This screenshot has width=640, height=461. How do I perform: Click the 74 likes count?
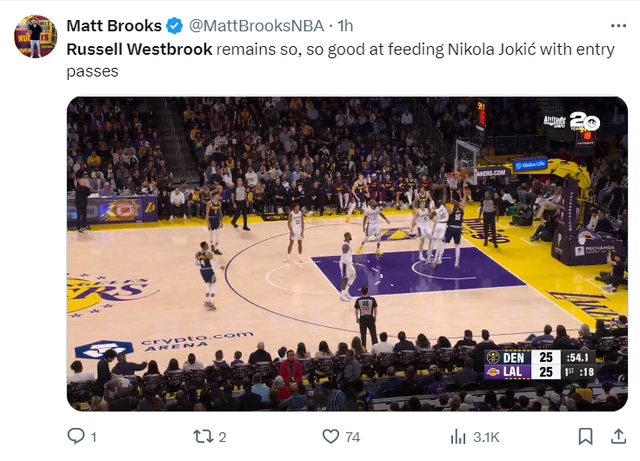[353, 437]
